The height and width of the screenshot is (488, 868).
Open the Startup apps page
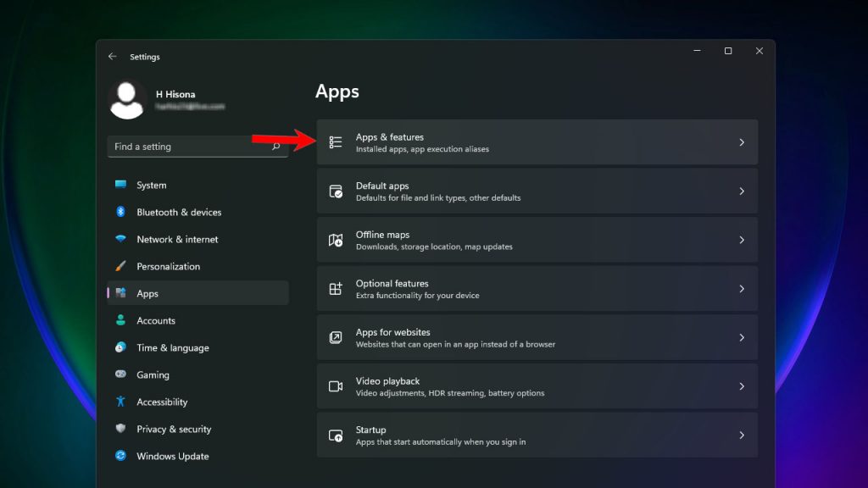(537, 435)
